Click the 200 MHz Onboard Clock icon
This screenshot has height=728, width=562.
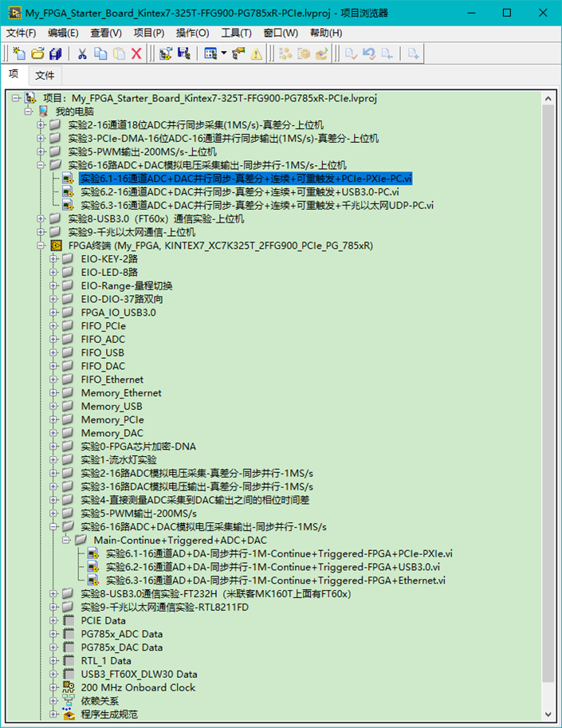tap(69, 687)
